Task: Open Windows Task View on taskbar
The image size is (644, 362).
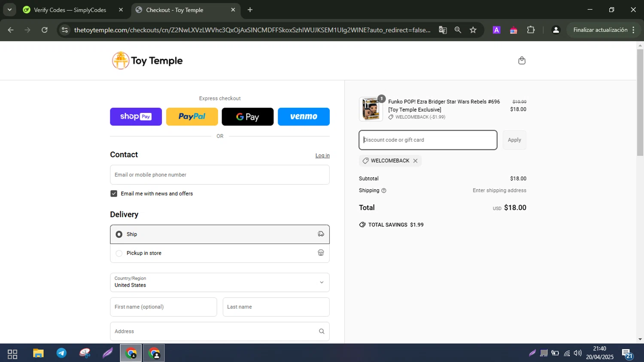Action: point(12,354)
